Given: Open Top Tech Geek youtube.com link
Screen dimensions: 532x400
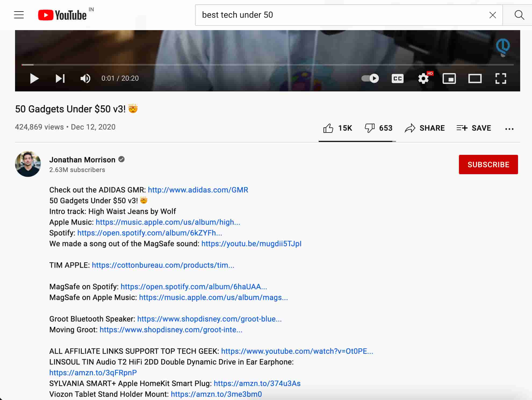Looking at the screenshot, I should coord(297,351).
